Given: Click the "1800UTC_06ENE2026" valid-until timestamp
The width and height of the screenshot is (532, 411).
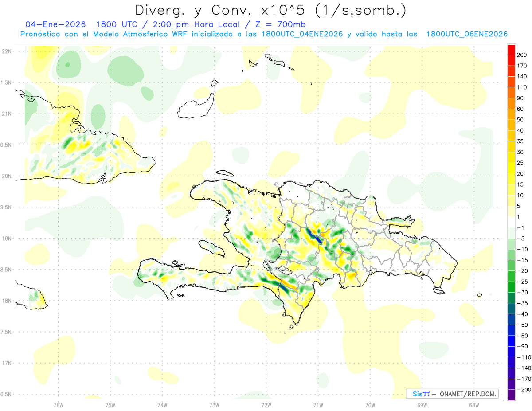Looking at the screenshot, I should pos(467,34).
